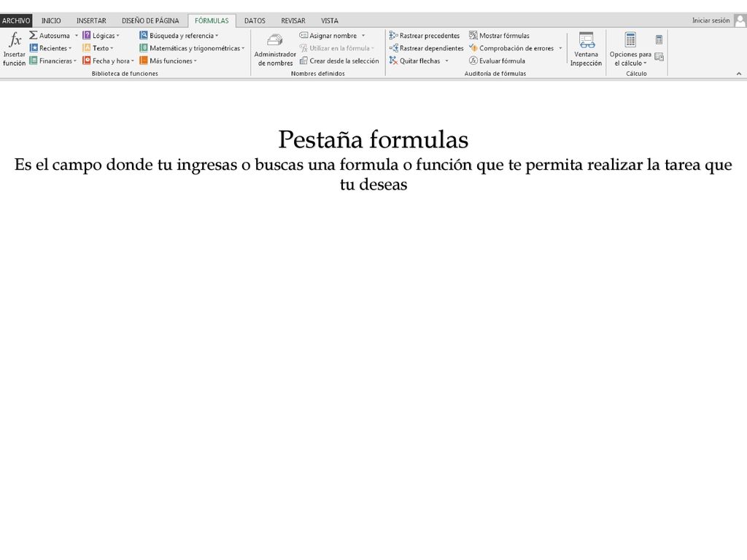This screenshot has width=747, height=560.
Task: Open the Texto functions icon
Action: tap(87, 48)
